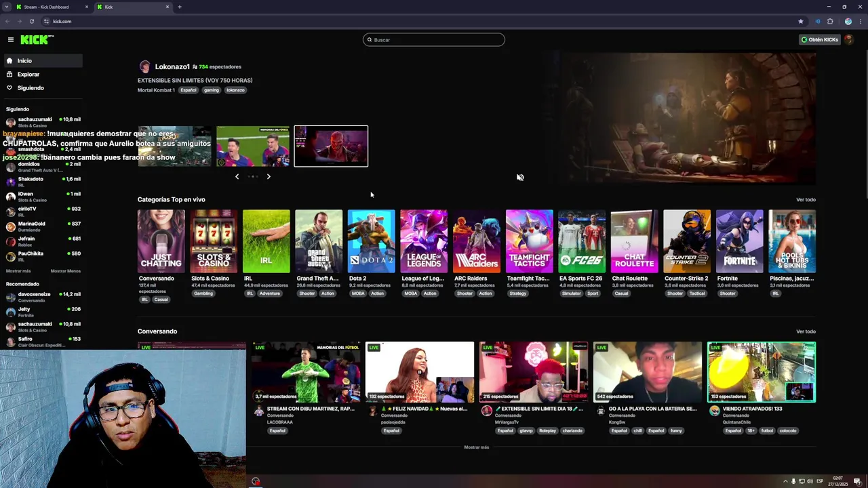Viewport: 868px width, 488px height.
Task: Open the MrVargasTv extensible stream thumbnail
Action: coord(534,373)
